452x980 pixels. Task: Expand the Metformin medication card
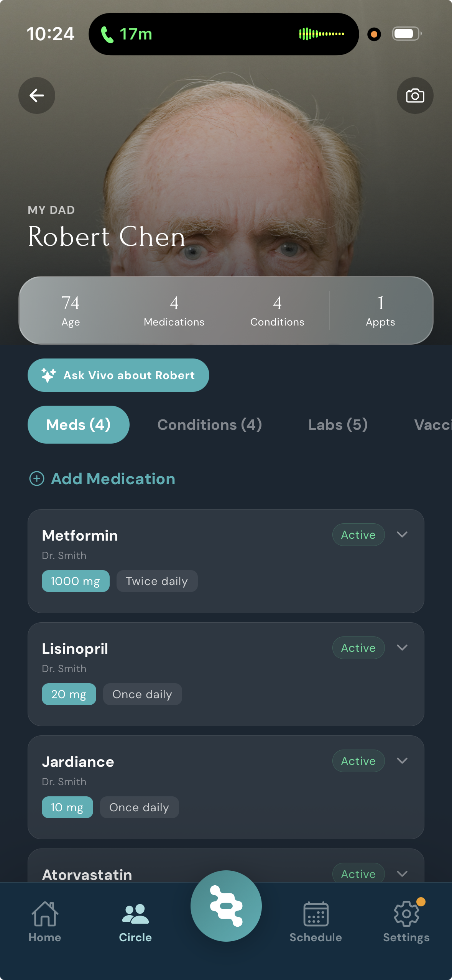tap(402, 534)
